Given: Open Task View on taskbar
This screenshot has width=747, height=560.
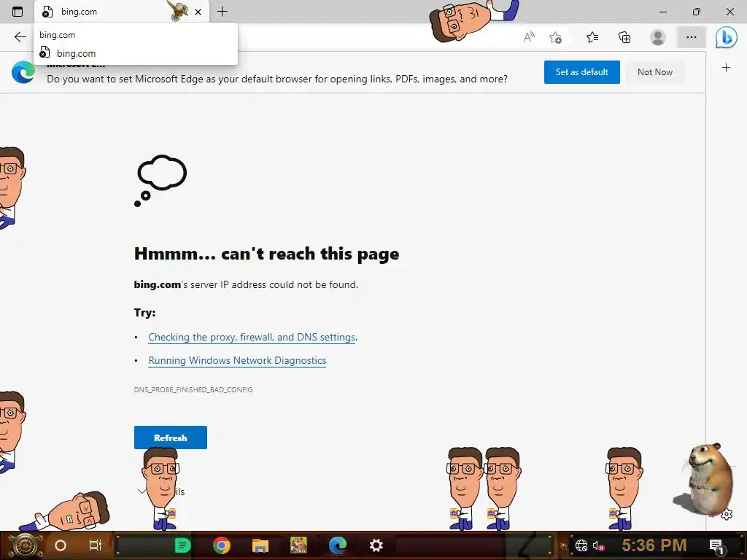Looking at the screenshot, I should [x=96, y=545].
